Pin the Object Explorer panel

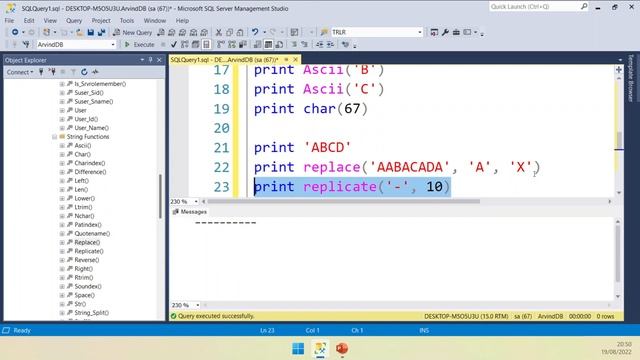click(151, 60)
